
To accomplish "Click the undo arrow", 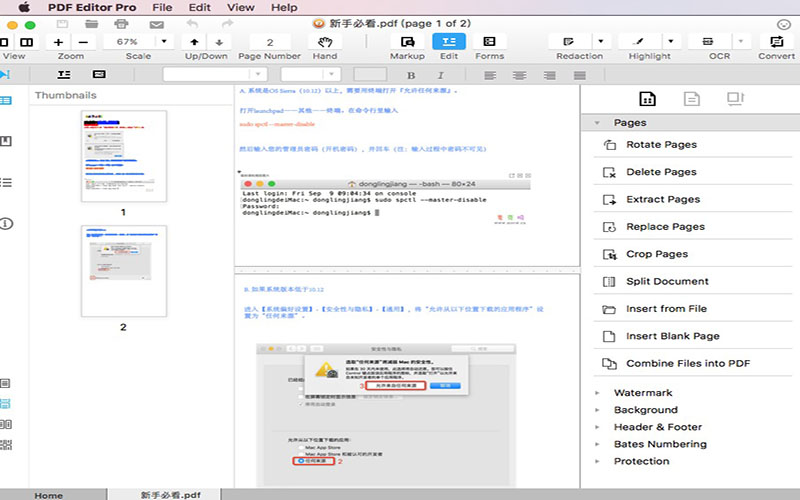I will (x=192, y=23).
